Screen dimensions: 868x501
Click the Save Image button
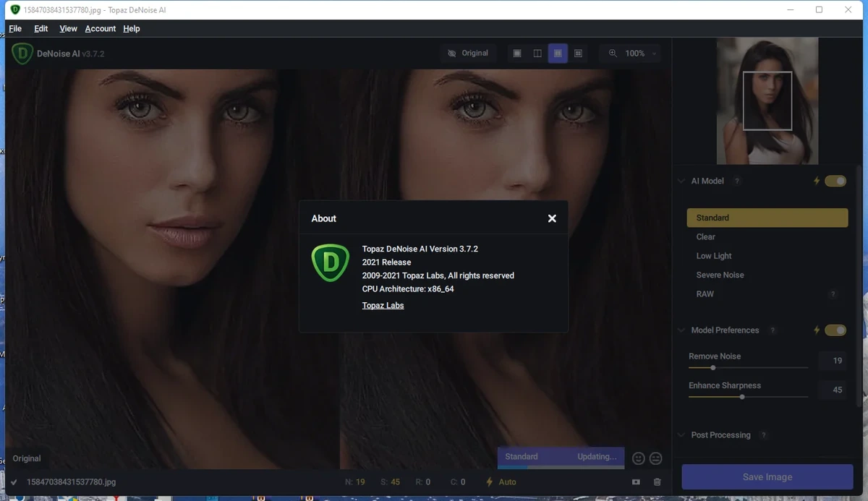click(767, 477)
